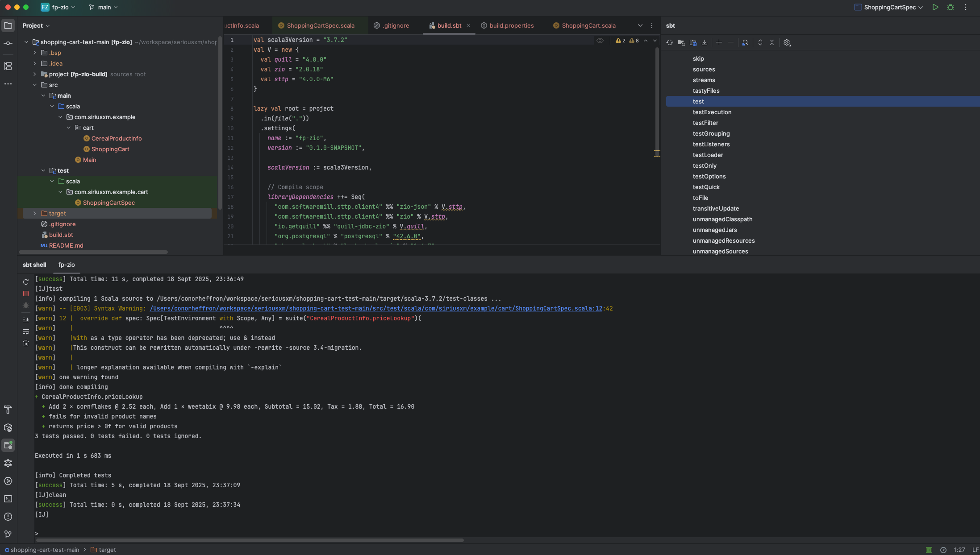980x555 pixels.
Task: Switch to the ShoppingCart.scala tab
Action: point(588,25)
